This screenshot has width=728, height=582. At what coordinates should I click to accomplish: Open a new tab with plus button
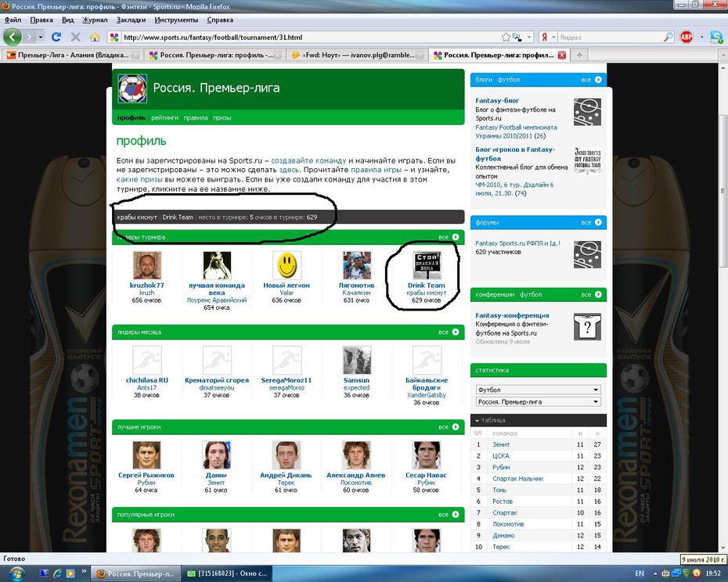[579, 55]
